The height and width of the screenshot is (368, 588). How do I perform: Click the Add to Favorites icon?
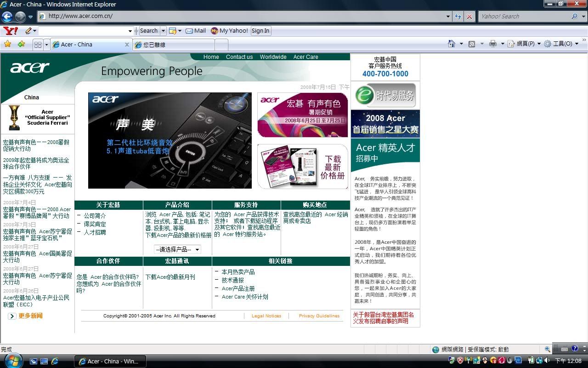21,44
